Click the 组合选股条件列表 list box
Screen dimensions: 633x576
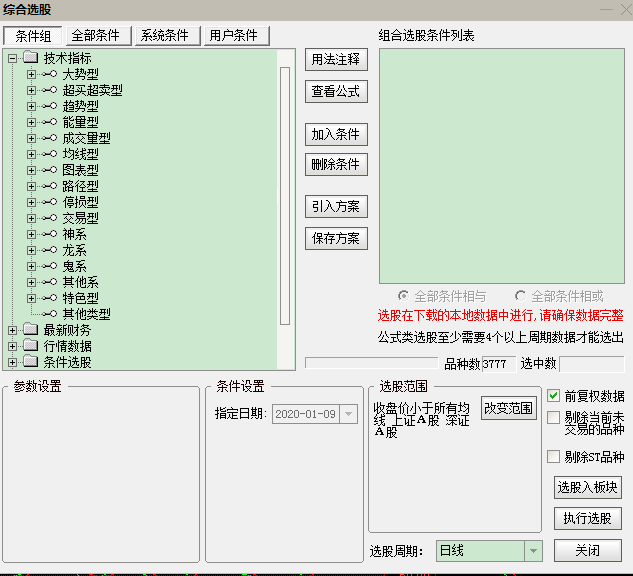[x=502, y=166]
